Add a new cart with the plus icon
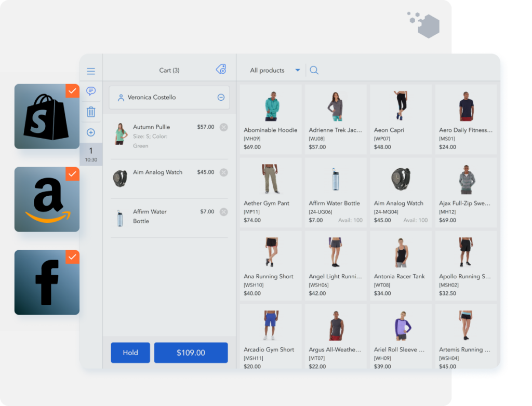 coord(91,132)
